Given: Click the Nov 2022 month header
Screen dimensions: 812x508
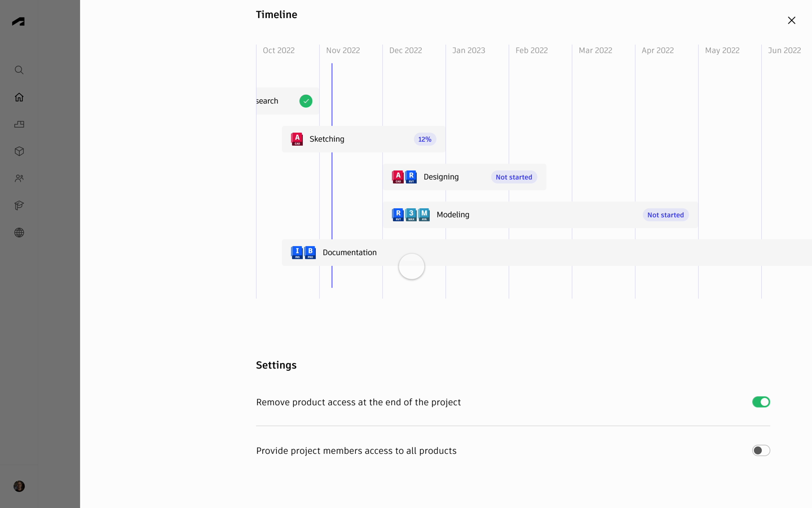Looking at the screenshot, I should (x=343, y=50).
